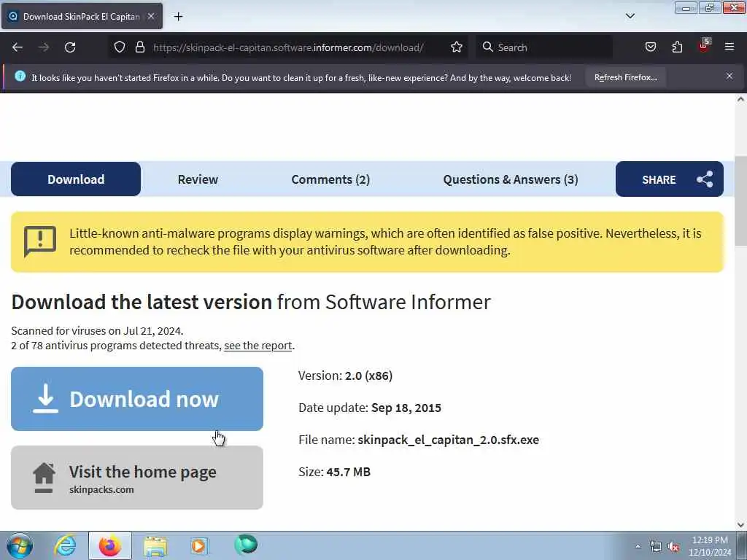Click the page vertical scrollbar thumb
Image resolution: width=747 pixels, height=560 pixels.
click(x=740, y=201)
